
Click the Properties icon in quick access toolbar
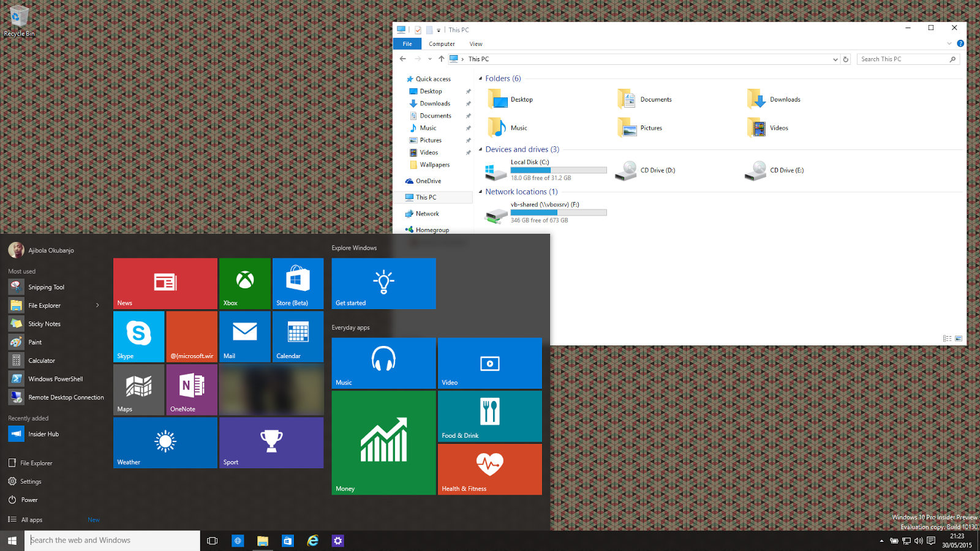pos(418,30)
